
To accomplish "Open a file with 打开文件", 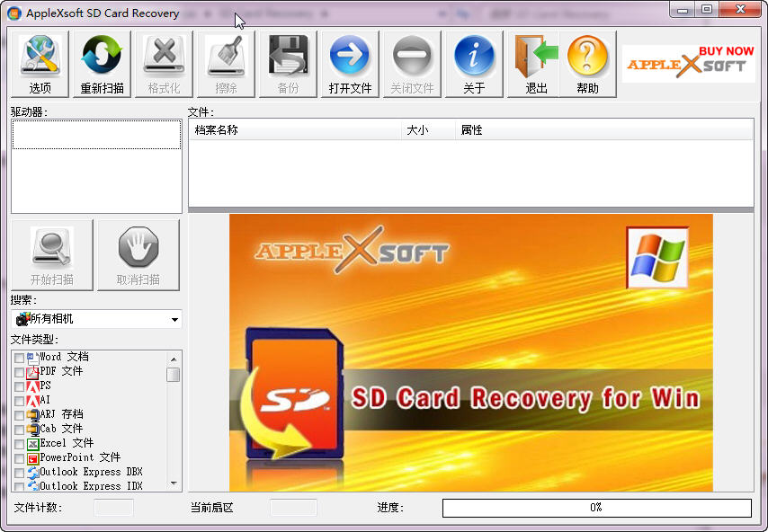I will coord(350,64).
